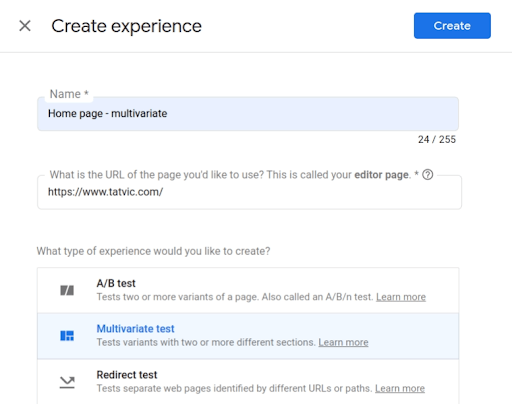Click the 'What type of experience' question text
512x404 pixels.
pyautogui.click(x=153, y=251)
